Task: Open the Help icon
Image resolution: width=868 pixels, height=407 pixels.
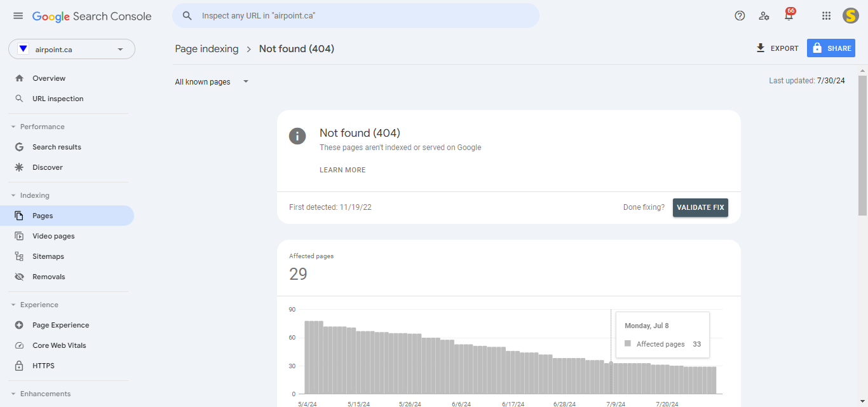Action: pyautogui.click(x=740, y=16)
